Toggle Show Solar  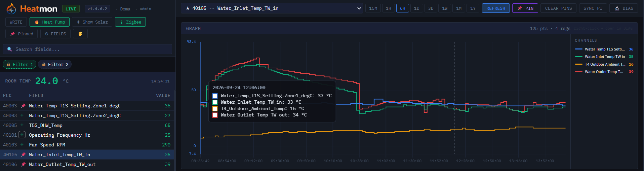coord(92,22)
